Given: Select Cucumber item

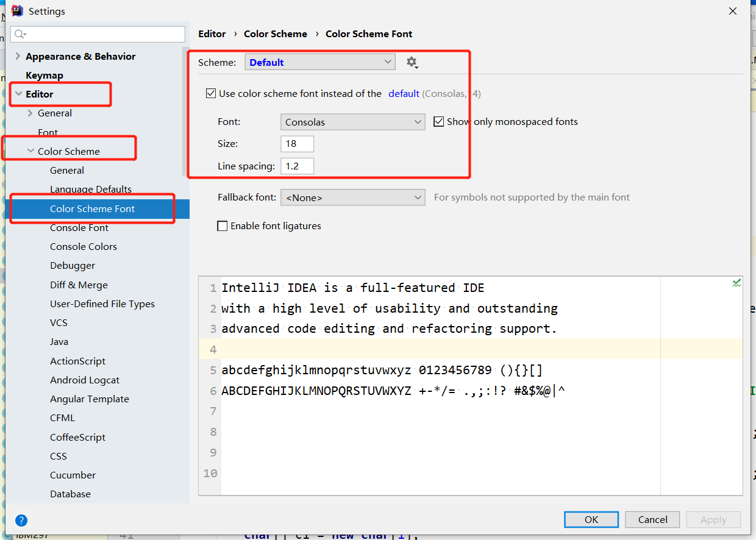Looking at the screenshot, I should tap(73, 475).
